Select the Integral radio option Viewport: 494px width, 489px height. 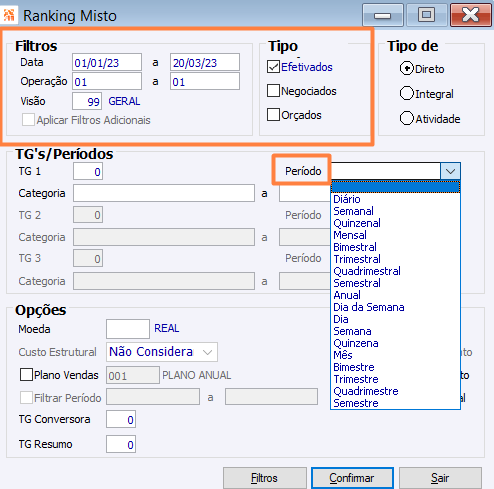click(x=406, y=94)
